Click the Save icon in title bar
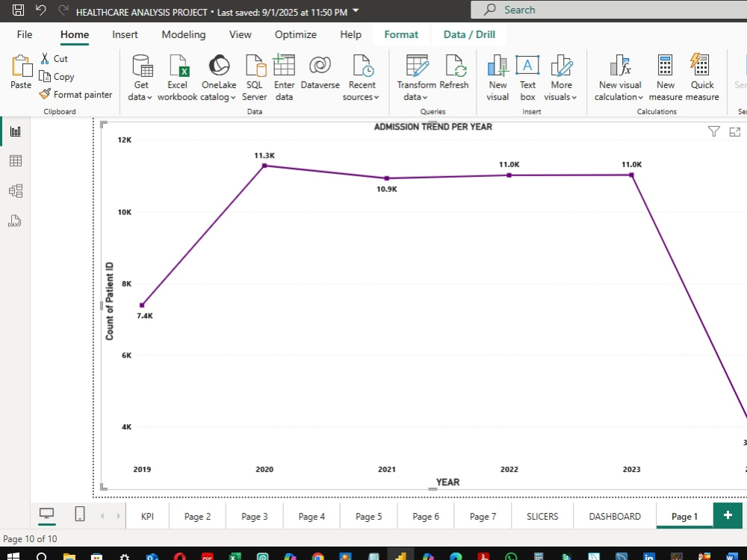 coord(18,10)
